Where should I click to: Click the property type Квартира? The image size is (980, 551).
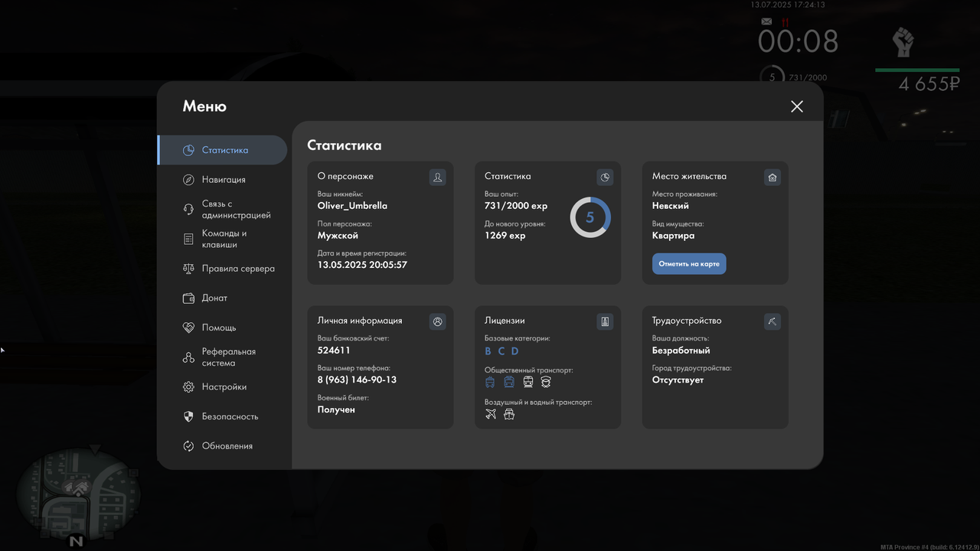[x=673, y=236]
